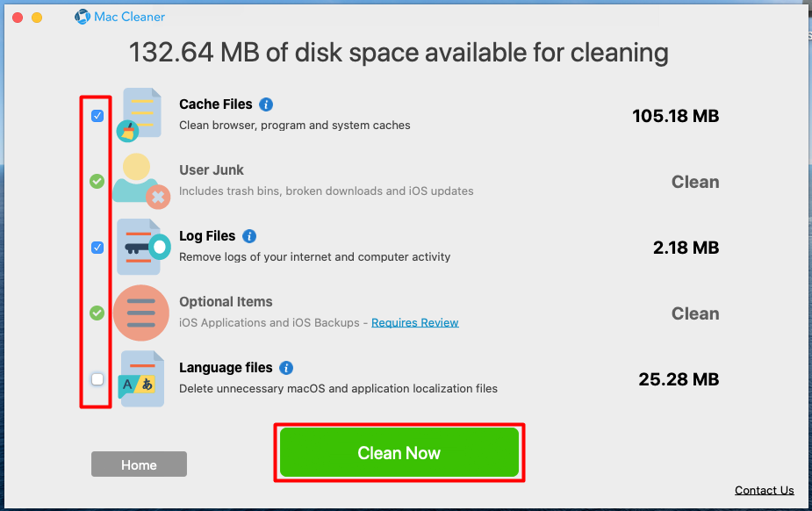Click the User Junk person icon
Image resolution: width=812 pixels, height=511 pixels.
point(141,181)
